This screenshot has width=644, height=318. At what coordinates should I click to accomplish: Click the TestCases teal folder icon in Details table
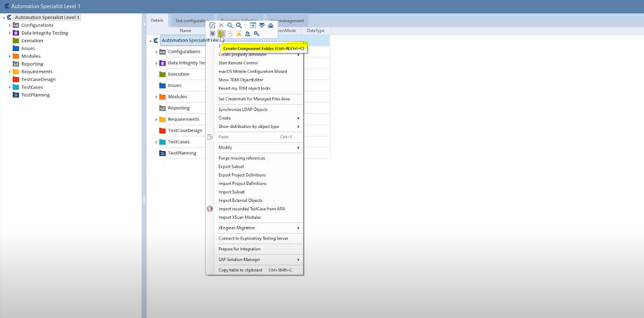163,142
